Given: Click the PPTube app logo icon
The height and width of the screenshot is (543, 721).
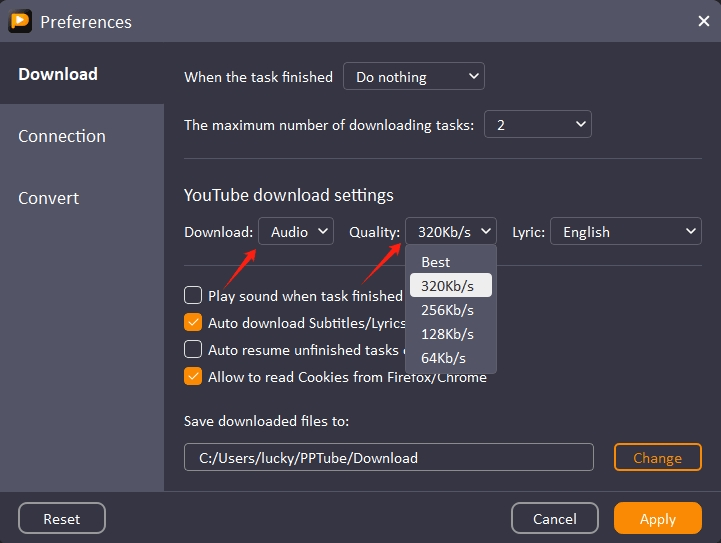Looking at the screenshot, I should point(19,21).
